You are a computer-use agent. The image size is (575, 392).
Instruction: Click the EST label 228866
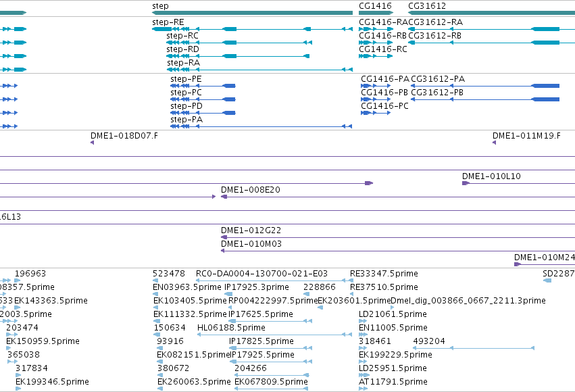(320, 287)
